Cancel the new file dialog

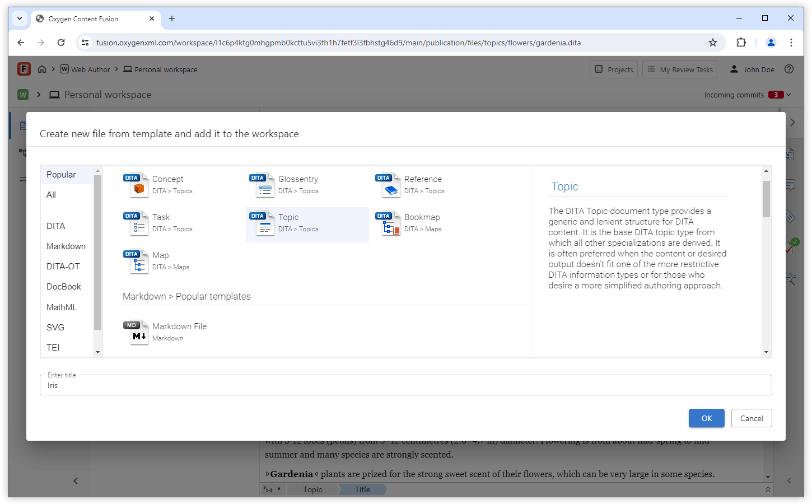[752, 418]
